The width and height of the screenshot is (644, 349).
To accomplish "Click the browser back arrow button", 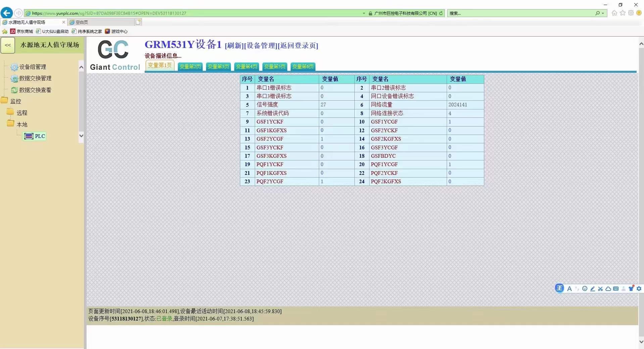I will pos(6,13).
